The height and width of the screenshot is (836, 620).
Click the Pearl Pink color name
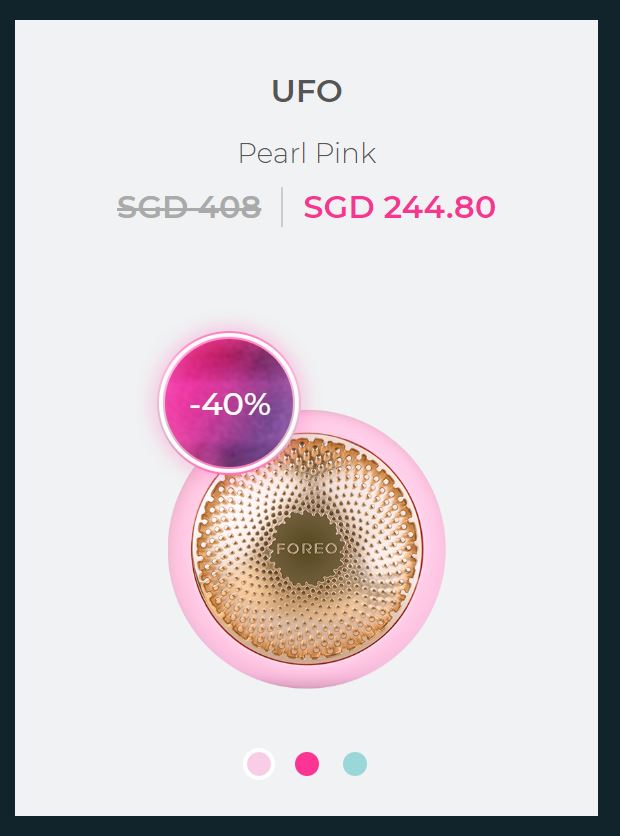307,154
